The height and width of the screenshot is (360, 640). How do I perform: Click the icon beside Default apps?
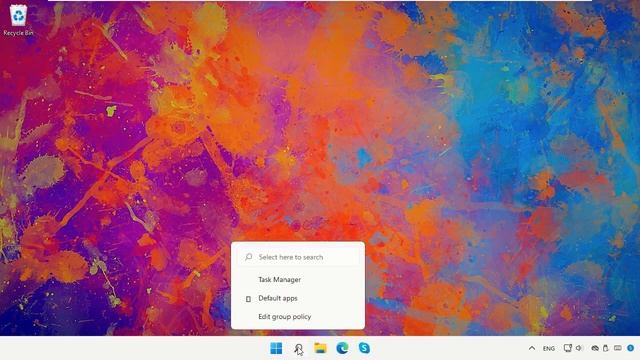pos(248,299)
